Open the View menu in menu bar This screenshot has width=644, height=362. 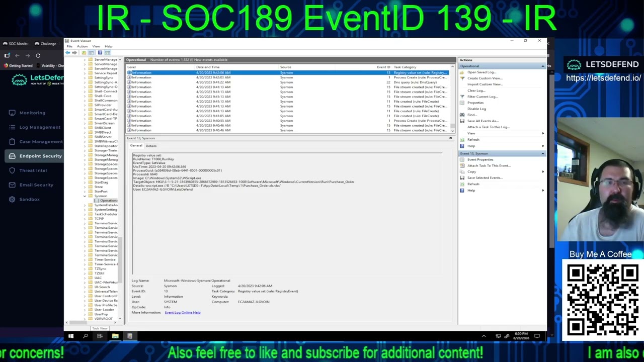pos(96,46)
